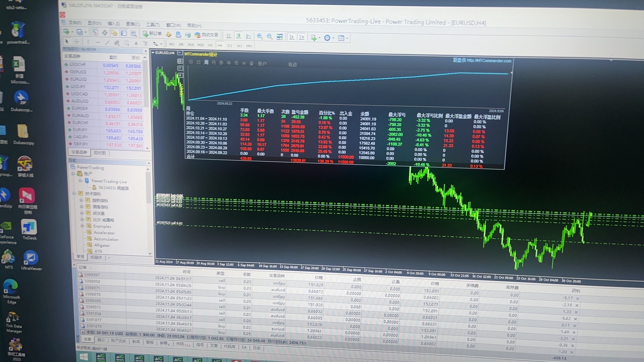The height and width of the screenshot is (362, 644).
Task: Switch chart to the D1 timeframe
Action: (230, 46)
